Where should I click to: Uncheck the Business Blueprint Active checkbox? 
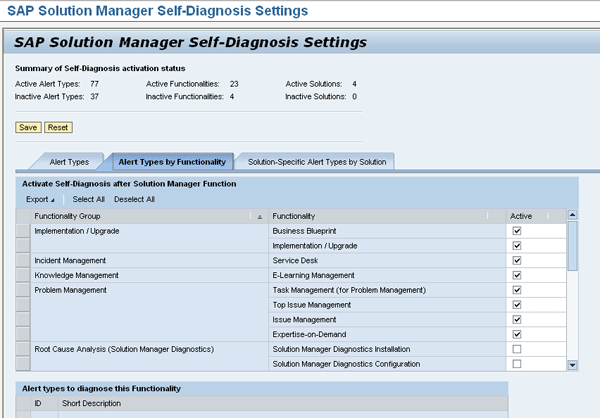pos(517,231)
